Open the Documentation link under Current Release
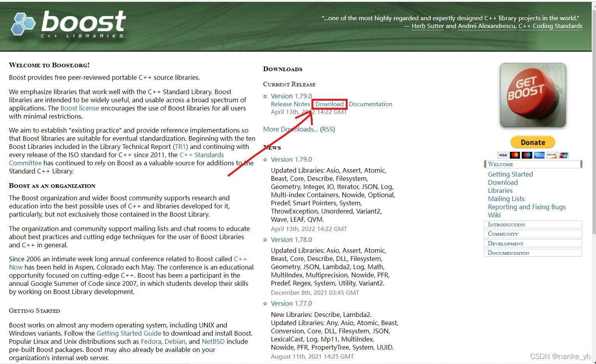 coord(371,104)
